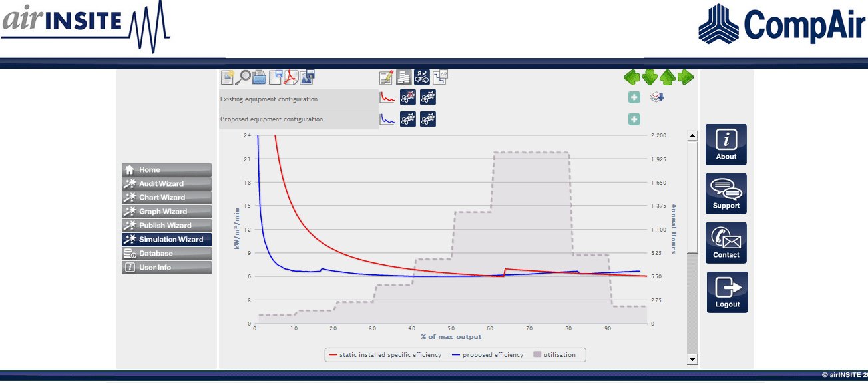Click the magnifying glass search icon
The height and width of the screenshot is (383, 868).
(x=244, y=77)
